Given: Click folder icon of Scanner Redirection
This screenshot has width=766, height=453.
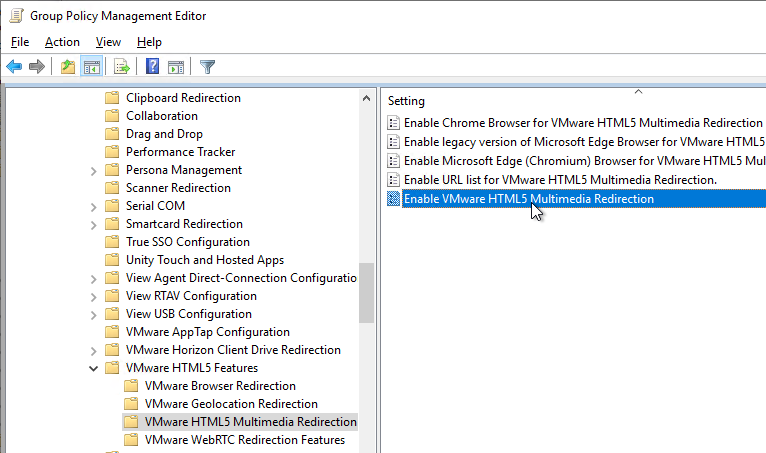Looking at the screenshot, I should [112, 188].
